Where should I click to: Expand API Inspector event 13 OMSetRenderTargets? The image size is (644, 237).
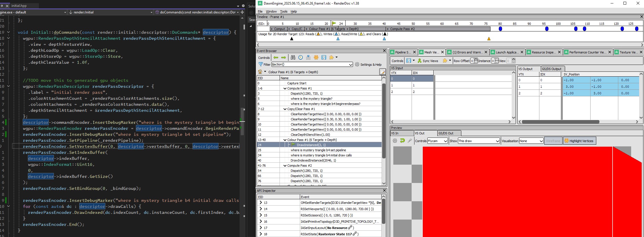pyautogui.click(x=260, y=202)
